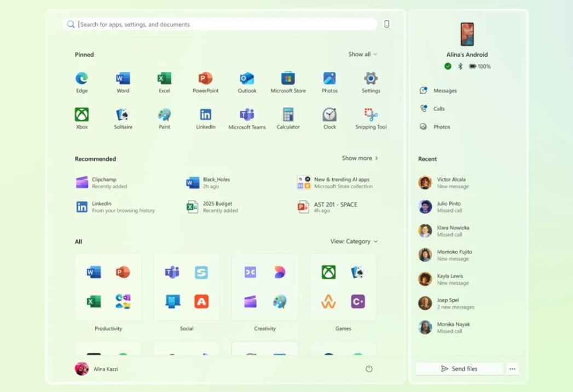Viewport: 573px width, 392px height.
Task: Open the Black_Holes Word document
Action: [x=208, y=182]
